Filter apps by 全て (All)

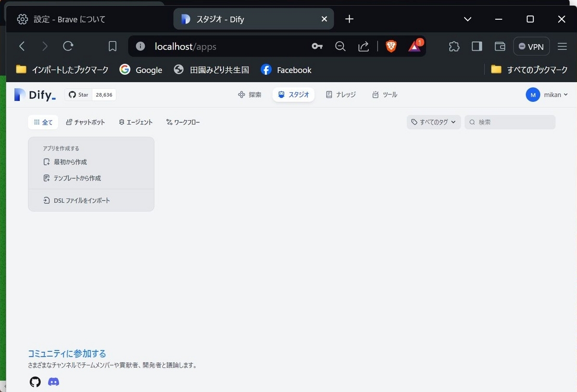pos(43,122)
